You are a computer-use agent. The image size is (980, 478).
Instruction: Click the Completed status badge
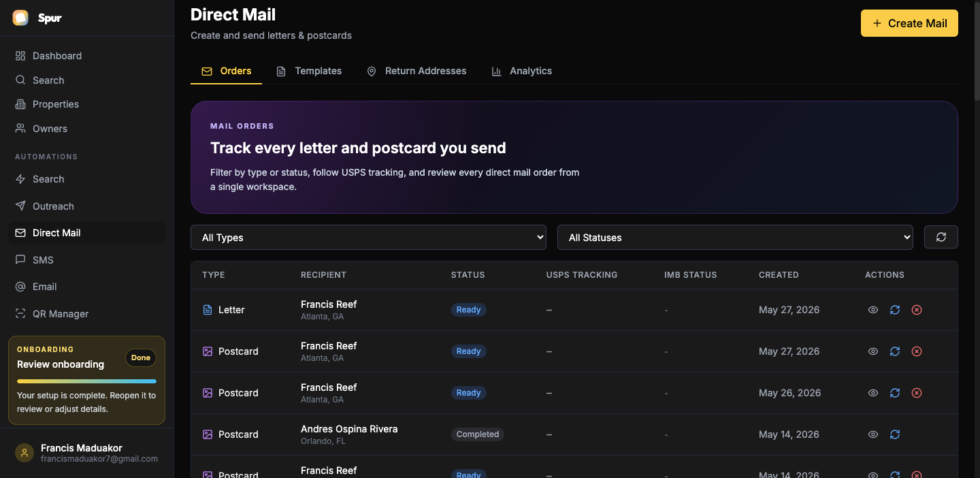(478, 434)
